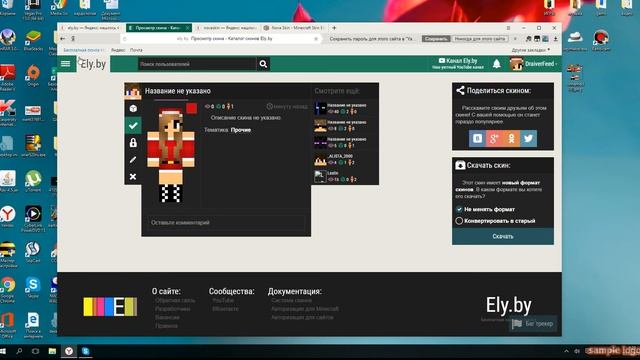Focus the user search field
The width and height of the screenshot is (640, 360).
pos(197,64)
